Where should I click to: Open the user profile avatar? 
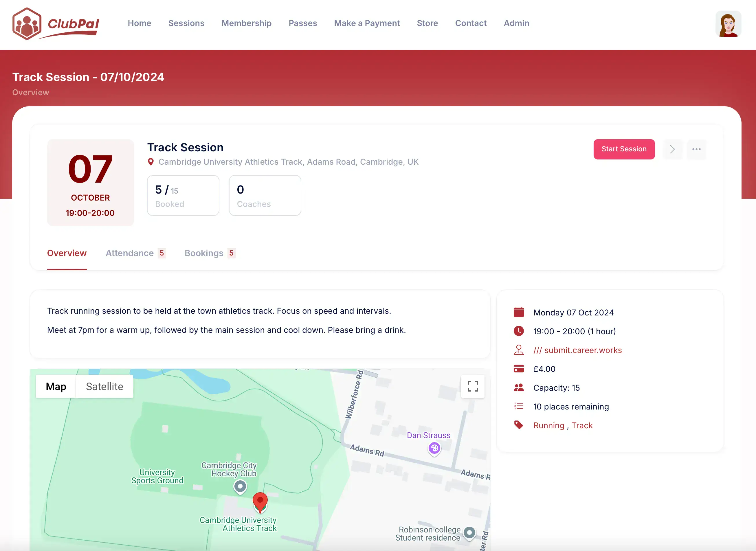728,24
